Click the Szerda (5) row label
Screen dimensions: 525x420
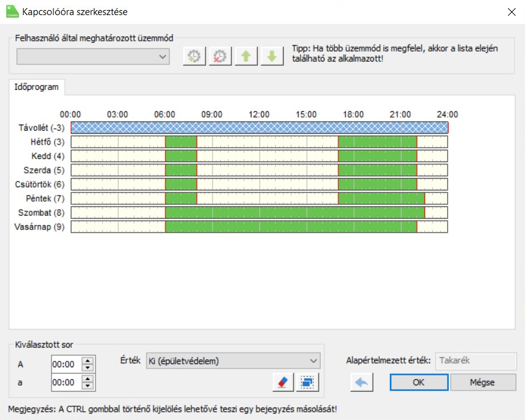click(x=44, y=170)
